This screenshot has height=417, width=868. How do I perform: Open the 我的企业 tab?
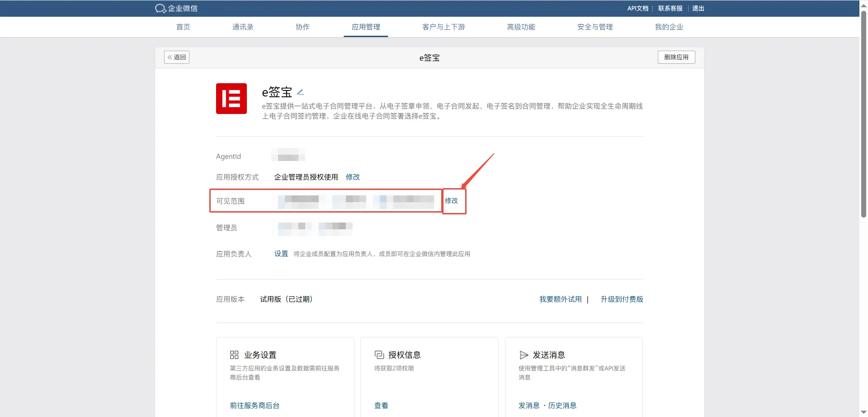click(x=669, y=27)
